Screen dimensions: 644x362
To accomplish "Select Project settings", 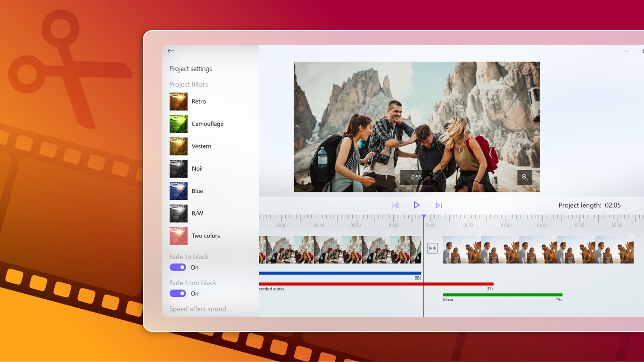I will click(190, 68).
